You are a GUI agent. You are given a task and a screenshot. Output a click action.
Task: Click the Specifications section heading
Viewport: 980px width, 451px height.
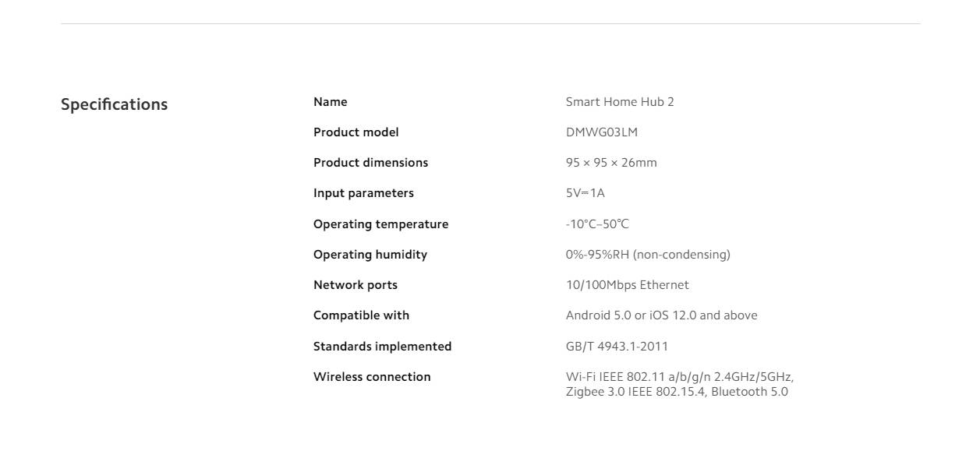114,104
